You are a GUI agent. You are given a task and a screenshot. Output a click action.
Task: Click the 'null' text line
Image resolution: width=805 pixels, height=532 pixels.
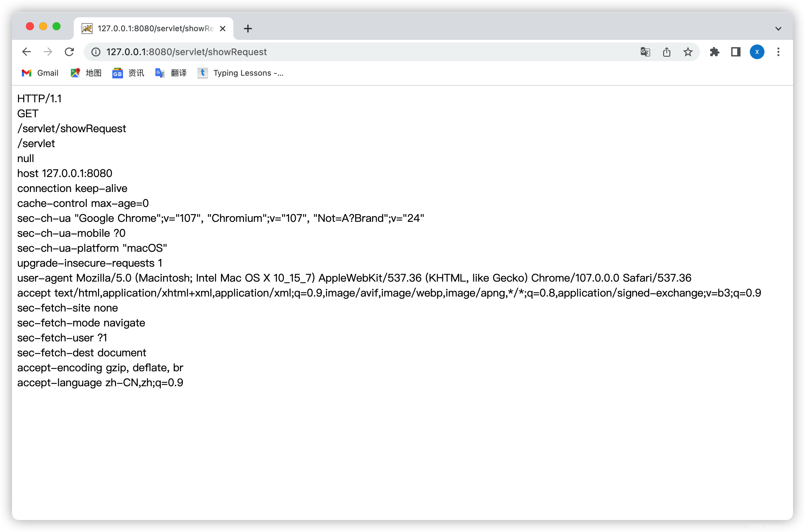point(26,158)
